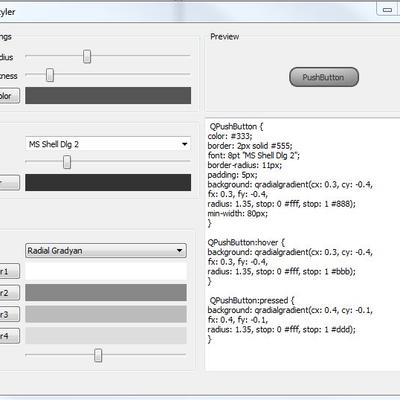Click the gradient color button labeled 4
Screen dimensions: 400x400
tap(9, 336)
